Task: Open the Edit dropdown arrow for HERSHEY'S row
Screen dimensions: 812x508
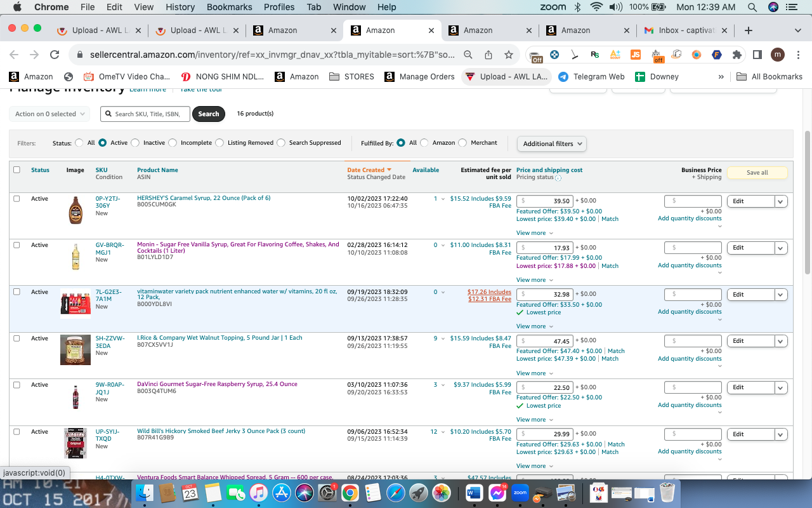Action: point(781,201)
